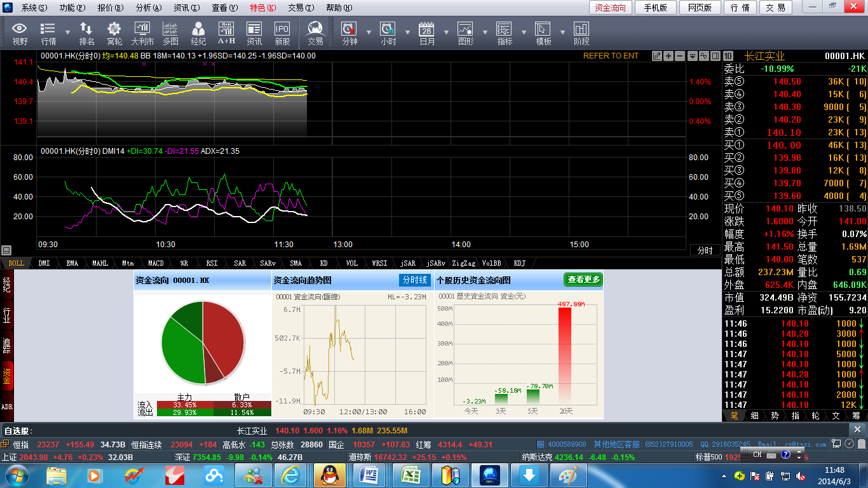Select the ADR vertical side tab
The height and width of the screenshot is (488, 868).
pos(7,406)
